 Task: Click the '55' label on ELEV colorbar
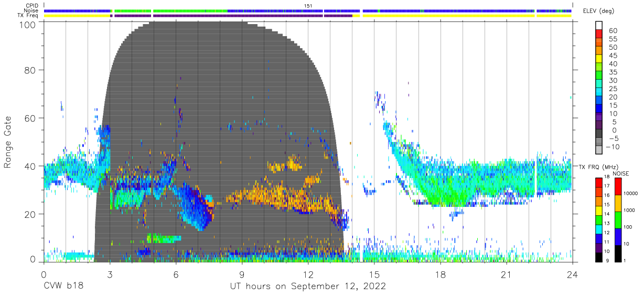[613, 39]
